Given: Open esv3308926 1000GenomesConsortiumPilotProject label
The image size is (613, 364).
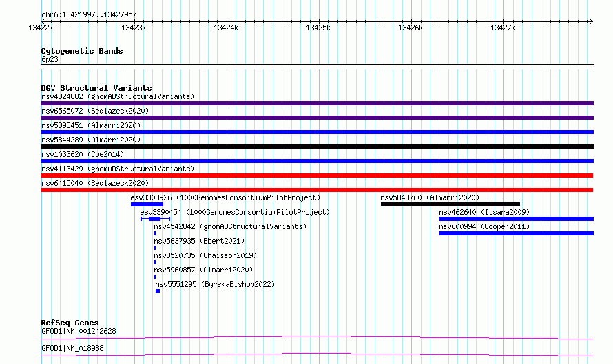Looking at the screenshot, I should pyautogui.click(x=225, y=197).
